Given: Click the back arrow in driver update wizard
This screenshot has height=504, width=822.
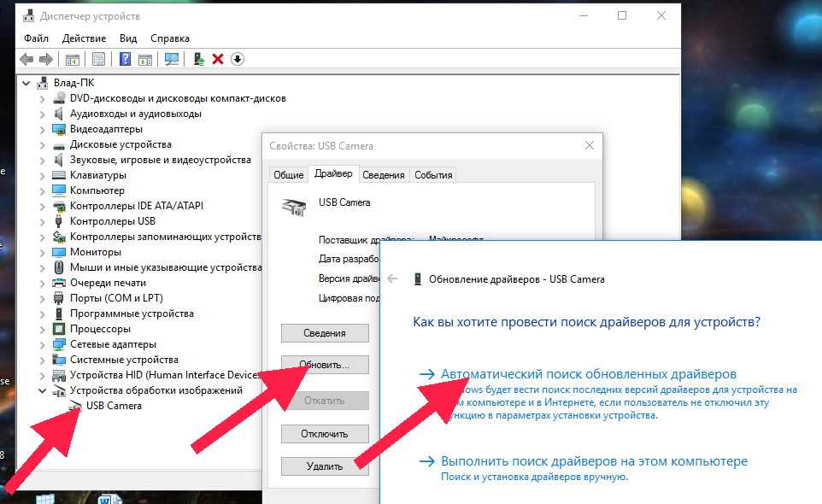Looking at the screenshot, I should click(393, 278).
